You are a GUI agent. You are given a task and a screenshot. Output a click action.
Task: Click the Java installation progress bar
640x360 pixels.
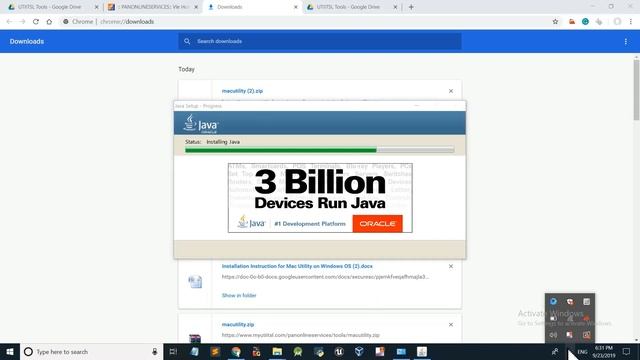click(320, 150)
